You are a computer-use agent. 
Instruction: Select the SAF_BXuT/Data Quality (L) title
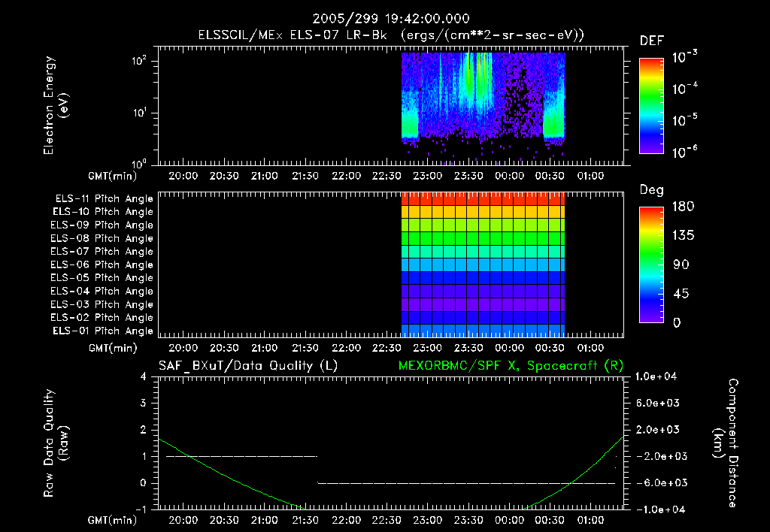point(248,366)
